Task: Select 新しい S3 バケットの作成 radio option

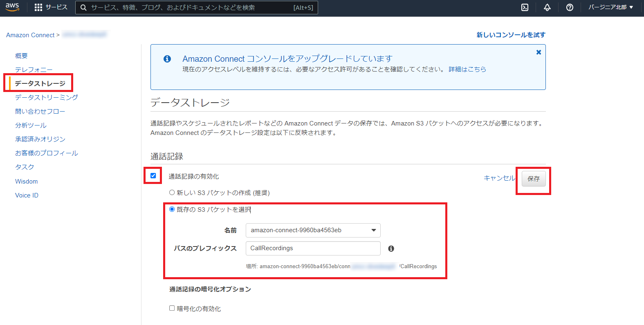Action: click(172, 192)
